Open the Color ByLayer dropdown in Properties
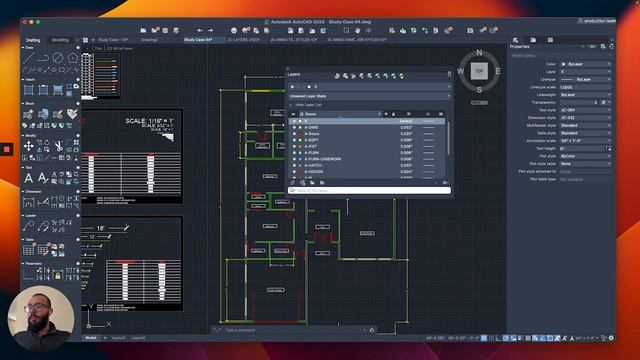This screenshot has width=640, height=360. (585, 64)
